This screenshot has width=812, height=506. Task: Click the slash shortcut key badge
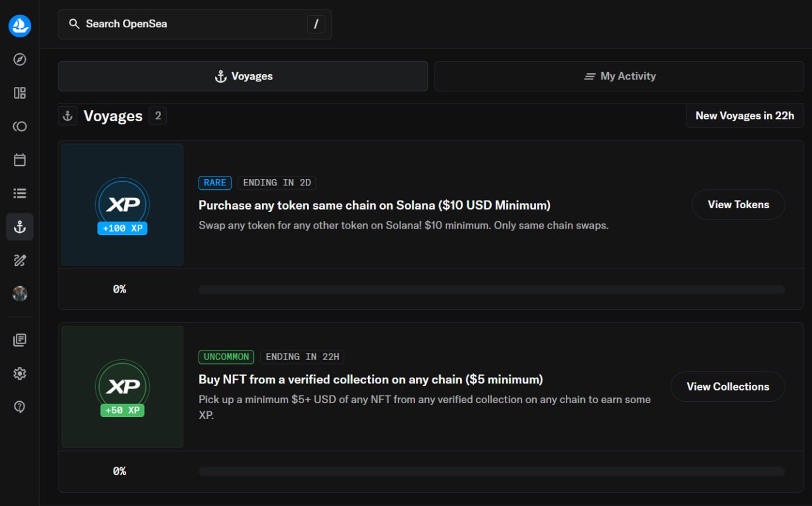point(316,24)
